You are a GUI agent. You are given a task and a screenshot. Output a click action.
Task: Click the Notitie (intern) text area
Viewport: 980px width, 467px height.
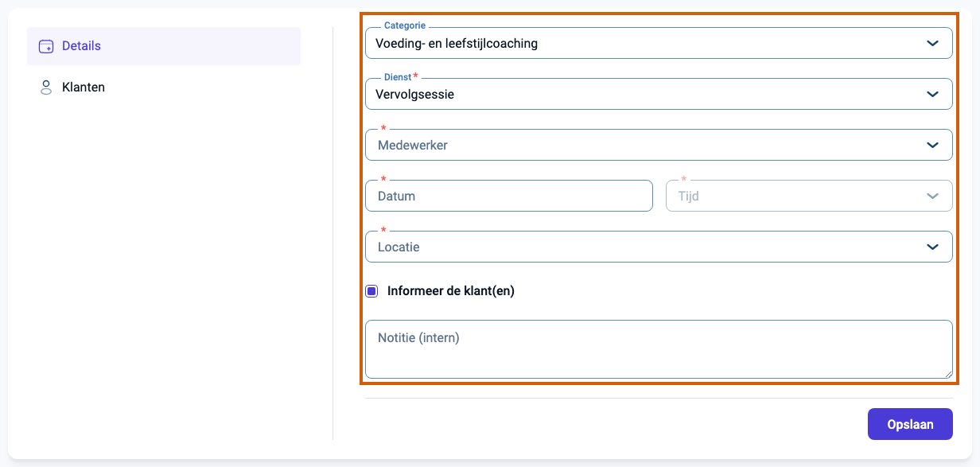(659, 349)
